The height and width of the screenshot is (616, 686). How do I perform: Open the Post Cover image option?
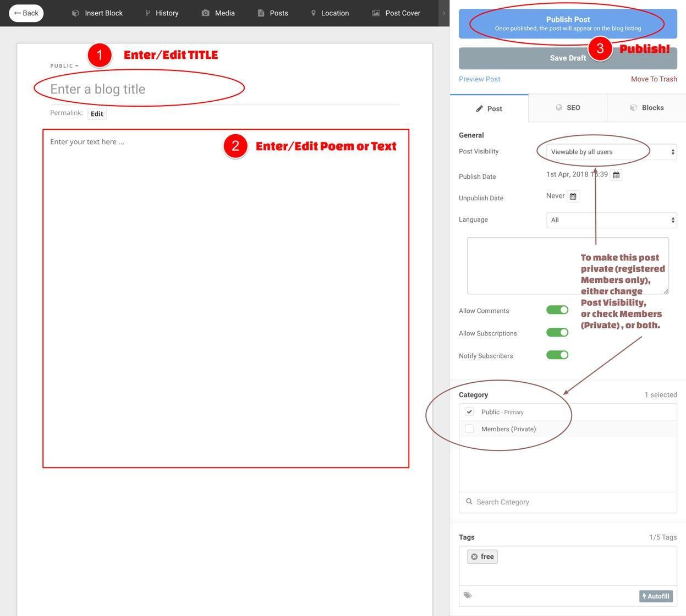point(396,13)
